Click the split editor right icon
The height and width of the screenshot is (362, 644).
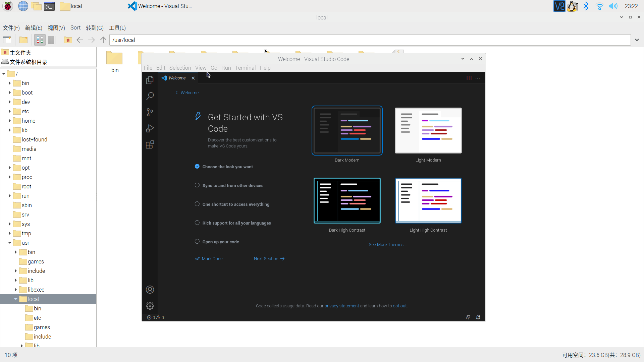(x=469, y=78)
